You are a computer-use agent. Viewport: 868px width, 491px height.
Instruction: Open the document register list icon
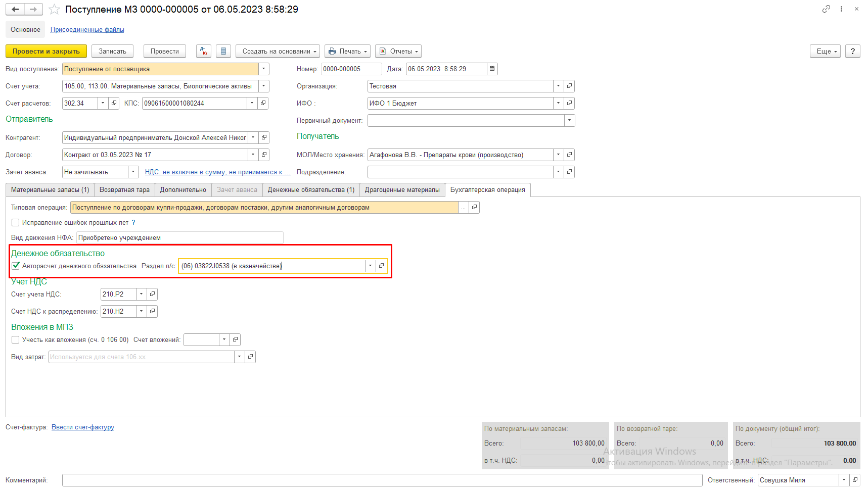pos(223,51)
